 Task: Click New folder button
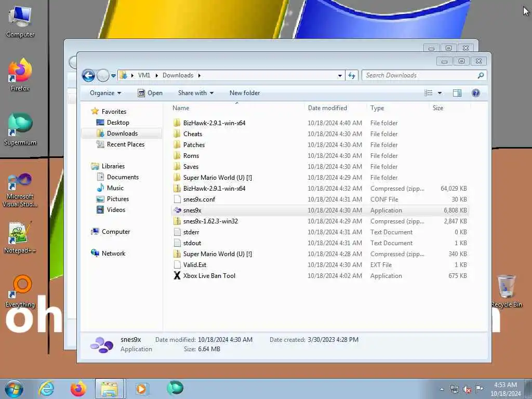[x=245, y=93]
